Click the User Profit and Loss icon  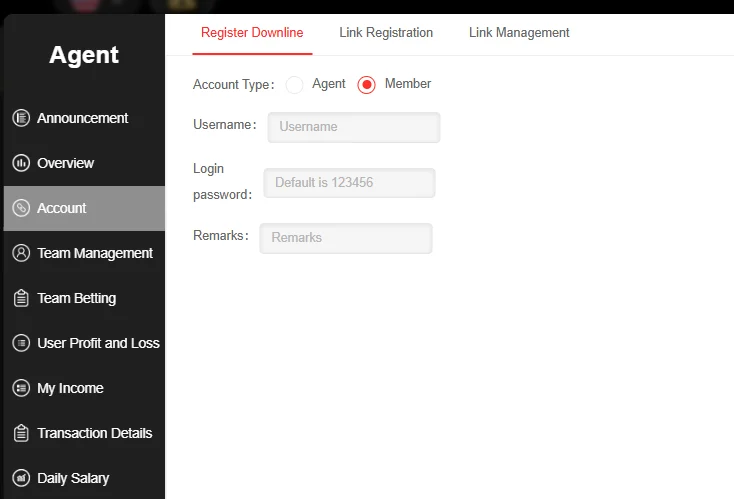21,343
